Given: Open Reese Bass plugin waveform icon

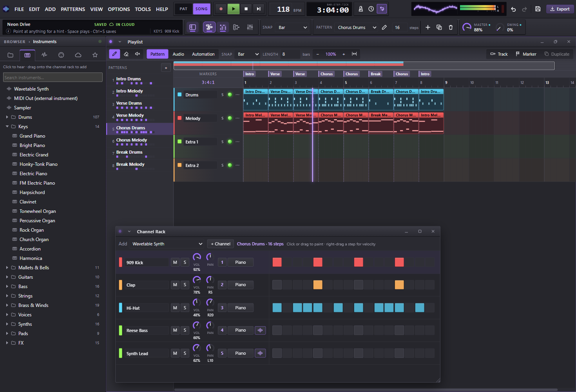Looking at the screenshot, I should (x=260, y=330).
